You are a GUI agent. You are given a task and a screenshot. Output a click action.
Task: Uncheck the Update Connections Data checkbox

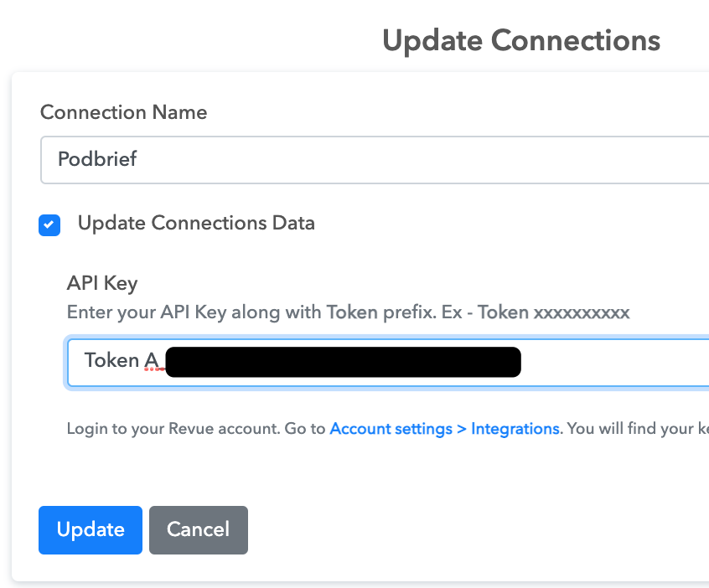pyautogui.click(x=49, y=225)
